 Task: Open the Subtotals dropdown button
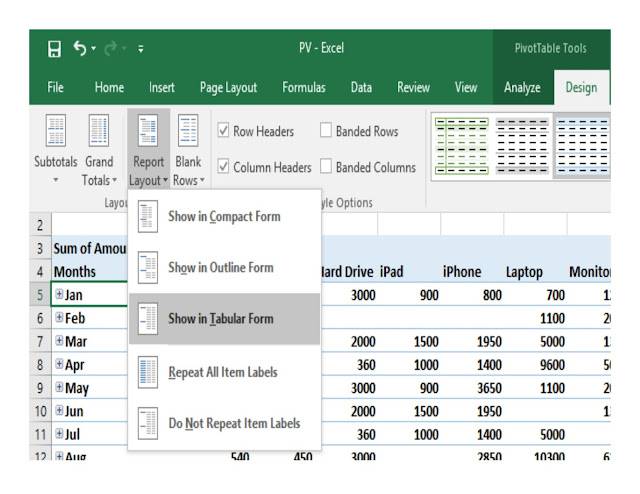click(56, 149)
